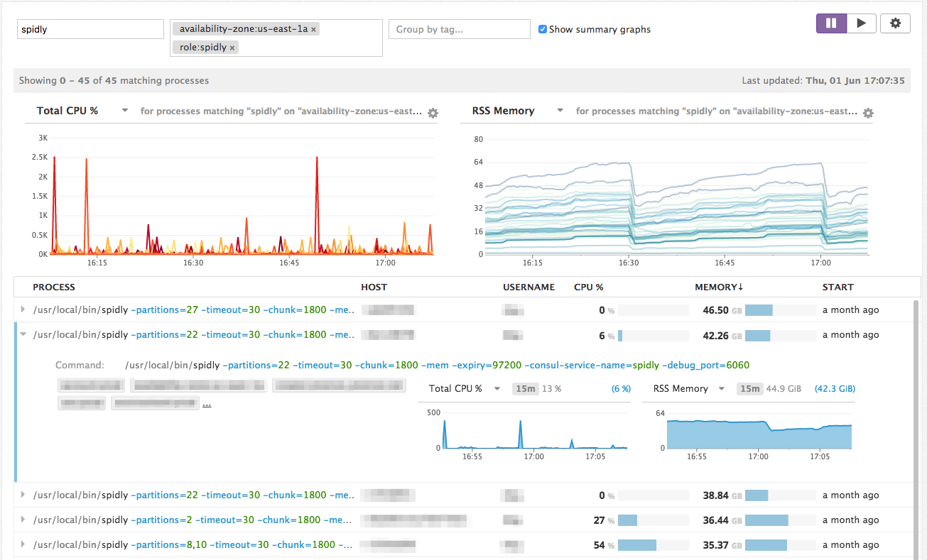Sort by the MEMORY column header
The height and width of the screenshot is (560, 927).
coord(718,287)
